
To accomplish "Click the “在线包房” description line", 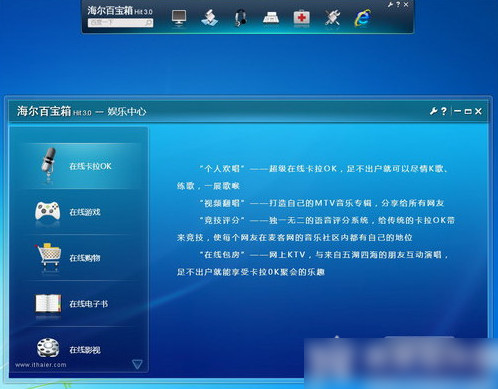I will 324,255.
